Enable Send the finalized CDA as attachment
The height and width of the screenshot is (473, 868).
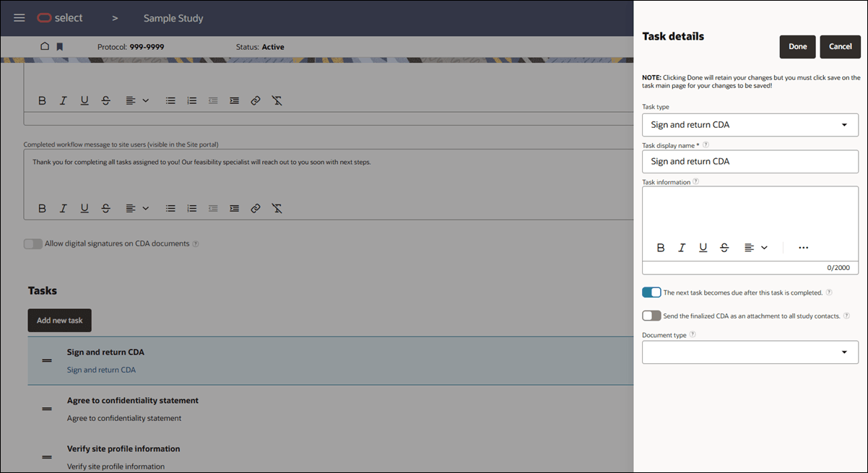pyautogui.click(x=651, y=316)
